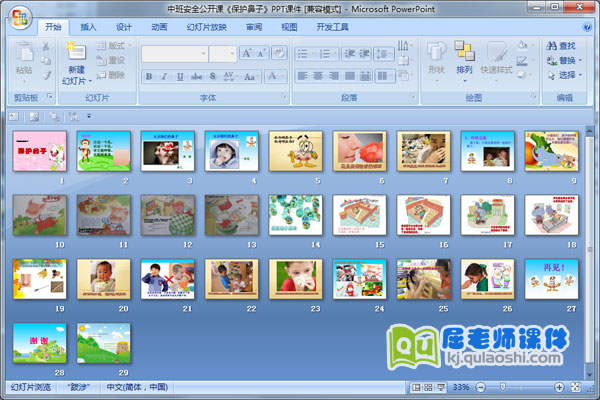Click the 选择 (Select) button

[564, 75]
